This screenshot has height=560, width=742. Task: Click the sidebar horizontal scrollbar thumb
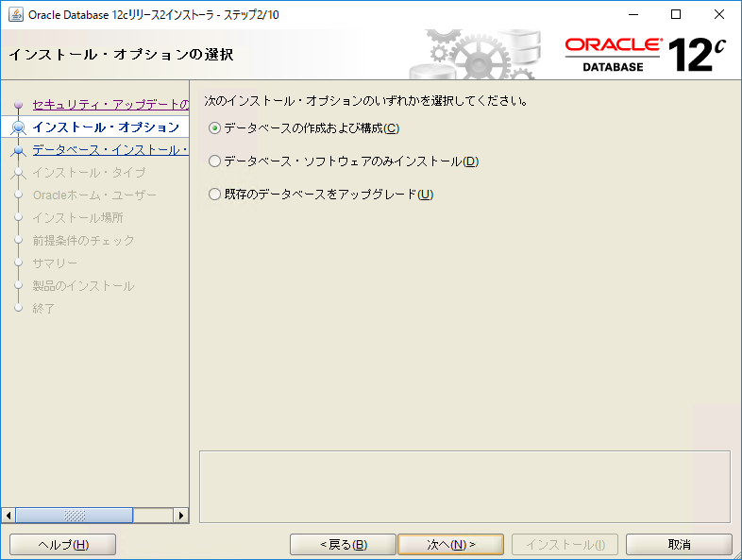click(x=75, y=515)
